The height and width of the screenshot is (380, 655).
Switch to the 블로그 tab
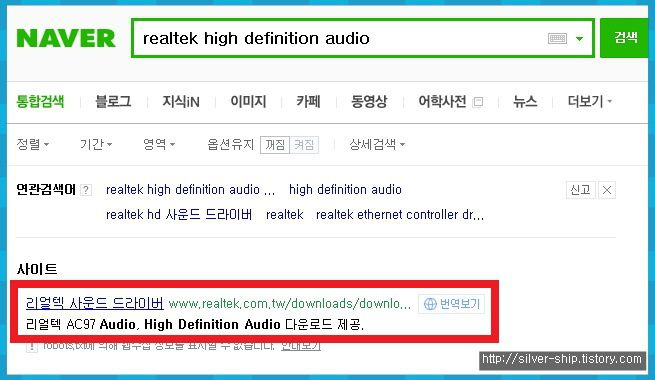[113, 101]
